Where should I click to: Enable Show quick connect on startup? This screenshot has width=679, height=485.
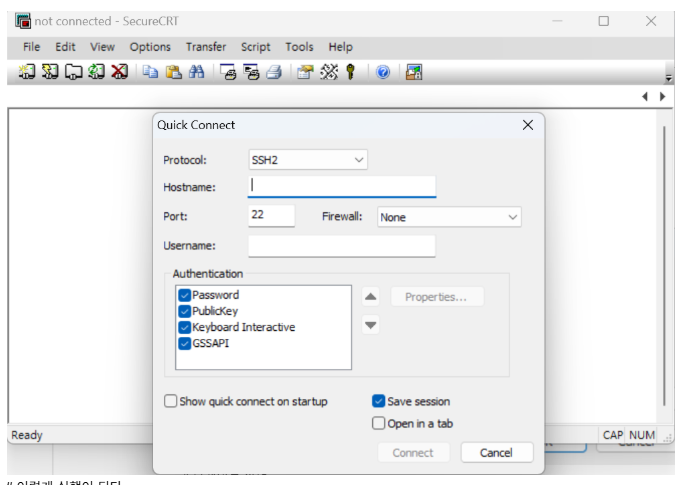(x=171, y=401)
